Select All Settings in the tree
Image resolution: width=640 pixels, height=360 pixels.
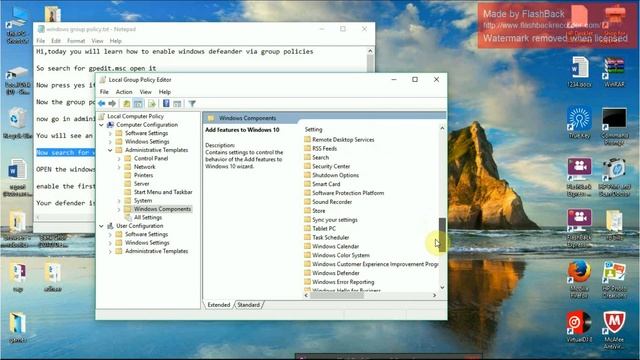[x=148, y=218]
